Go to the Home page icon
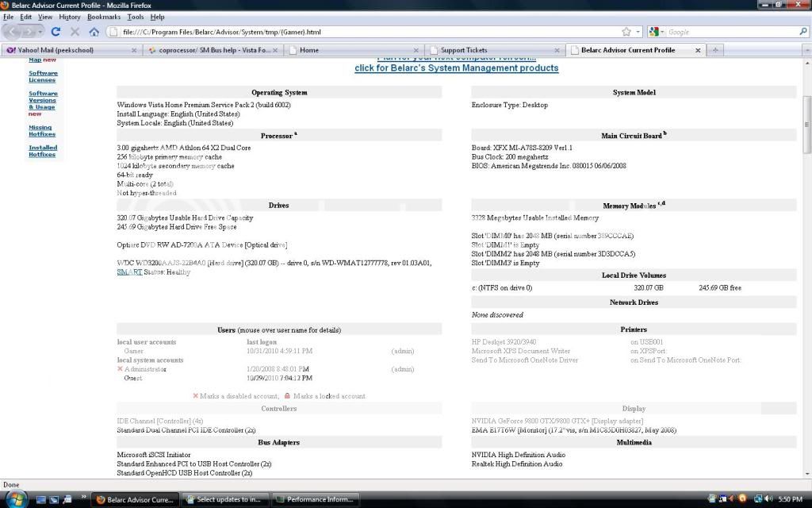 [x=94, y=32]
